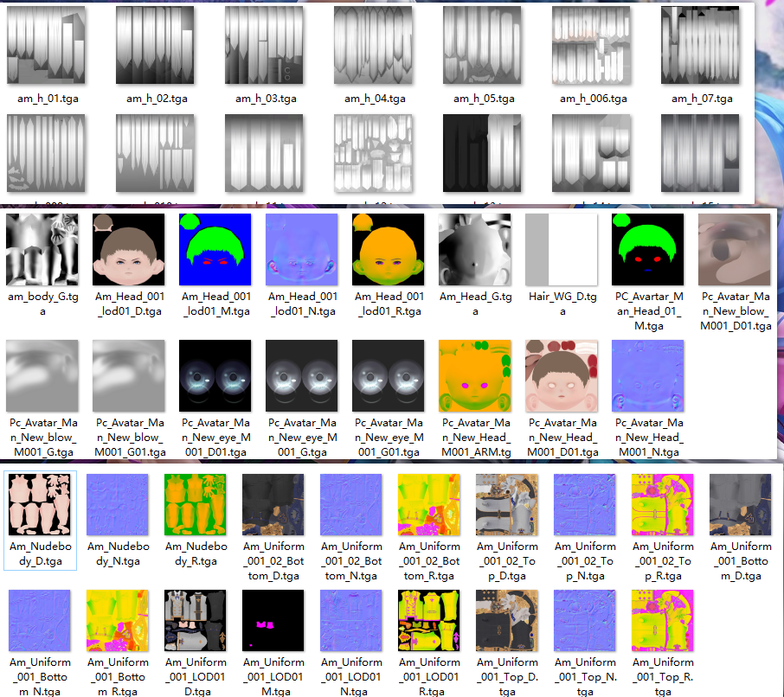This screenshot has height=697, width=784.
Task: Click the file name label am_body_G.tga
Action: point(43,304)
